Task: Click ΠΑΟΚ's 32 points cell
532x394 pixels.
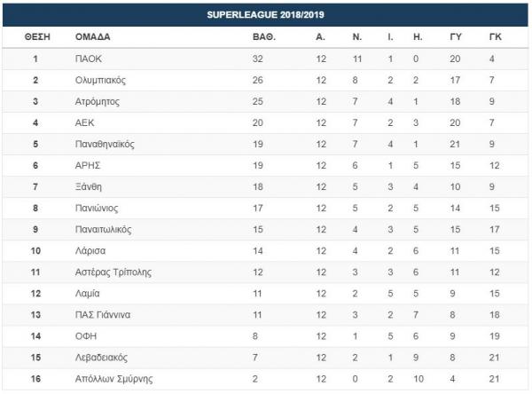Action: click(x=259, y=59)
